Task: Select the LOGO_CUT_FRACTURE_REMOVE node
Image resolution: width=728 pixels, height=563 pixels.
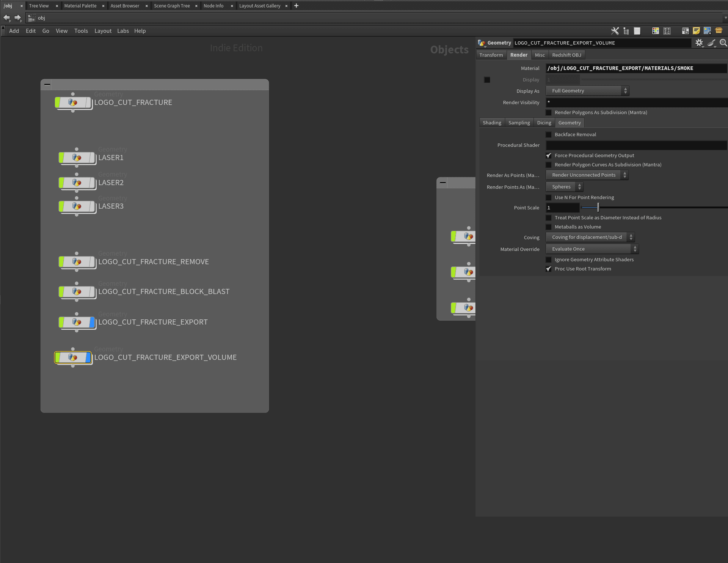Action: (x=77, y=262)
